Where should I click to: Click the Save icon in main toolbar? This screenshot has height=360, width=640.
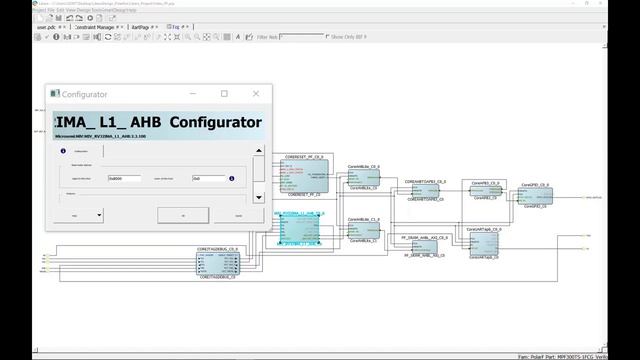coord(59,18)
